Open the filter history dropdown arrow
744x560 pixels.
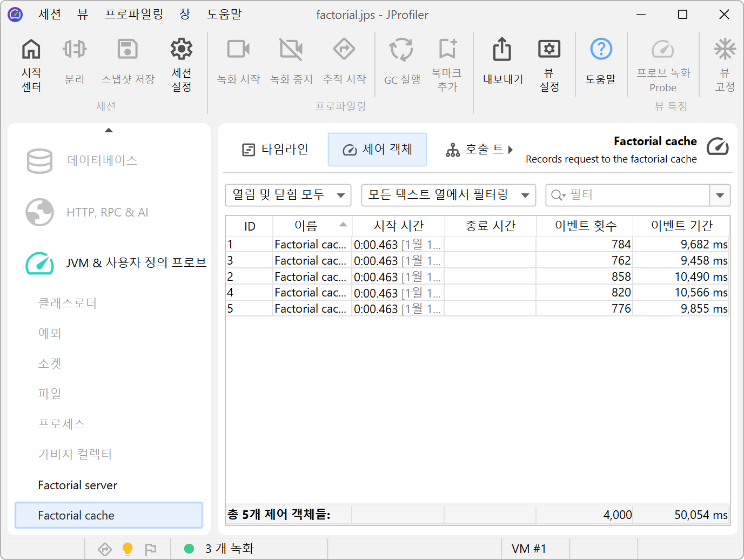720,195
